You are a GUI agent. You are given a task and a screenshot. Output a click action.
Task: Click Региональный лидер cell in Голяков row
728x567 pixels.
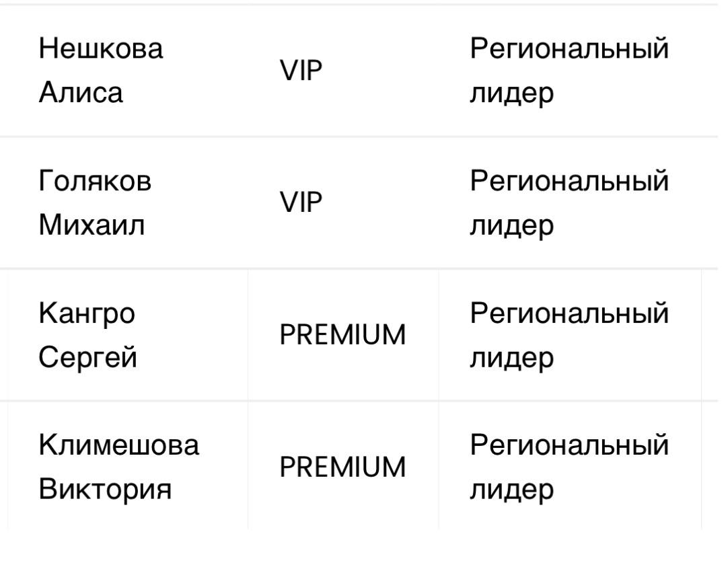[569, 202]
